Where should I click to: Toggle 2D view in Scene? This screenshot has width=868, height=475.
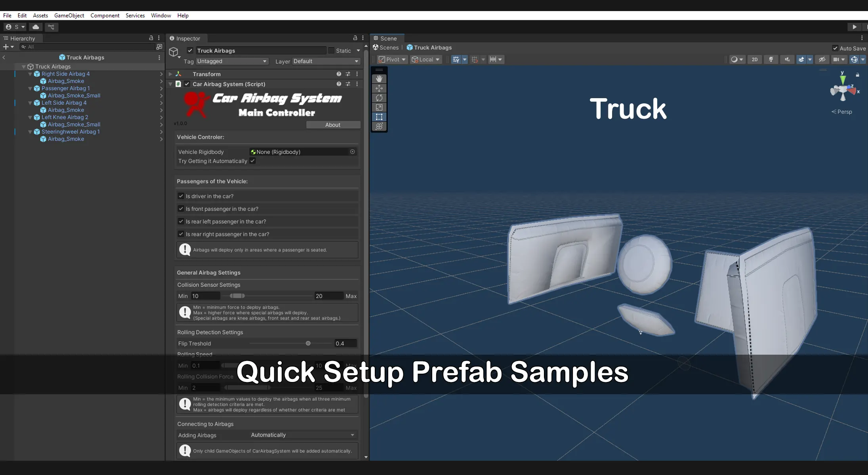[754, 59]
